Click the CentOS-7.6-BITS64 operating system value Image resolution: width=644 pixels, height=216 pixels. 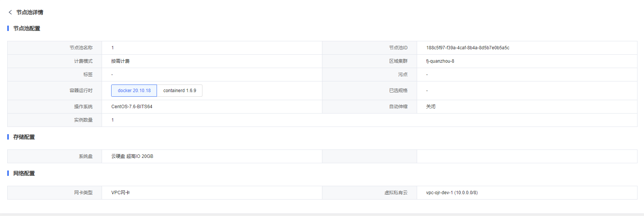(132, 107)
